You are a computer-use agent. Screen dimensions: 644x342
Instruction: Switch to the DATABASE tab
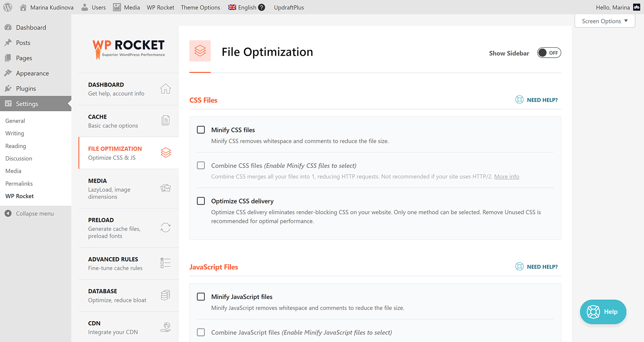tap(128, 295)
